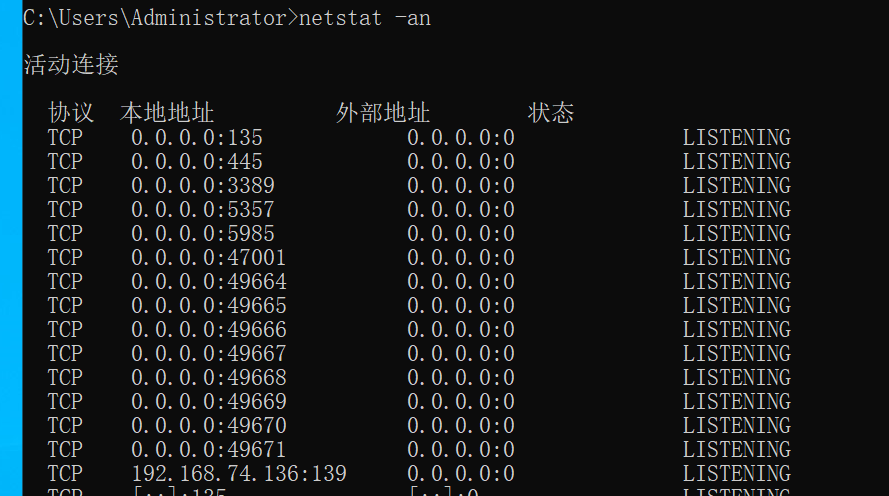Click the typed command "netstat -an"
The height and width of the screenshot is (496, 889).
364,18
